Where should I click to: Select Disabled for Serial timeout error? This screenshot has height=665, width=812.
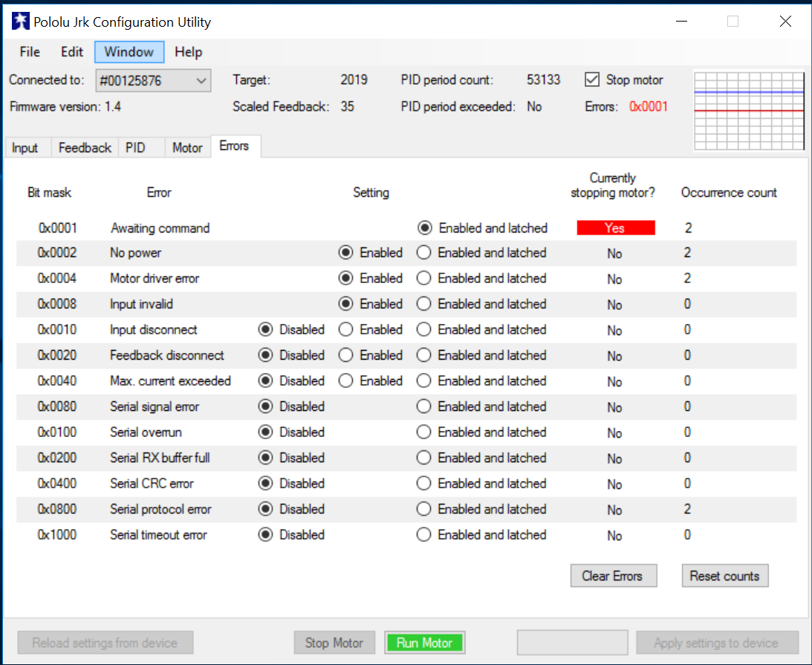tap(291, 534)
